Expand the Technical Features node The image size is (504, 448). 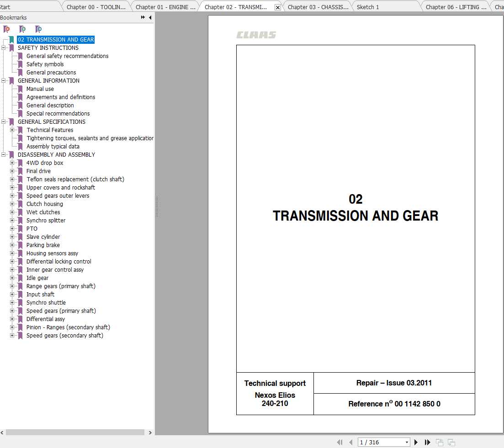(12, 130)
